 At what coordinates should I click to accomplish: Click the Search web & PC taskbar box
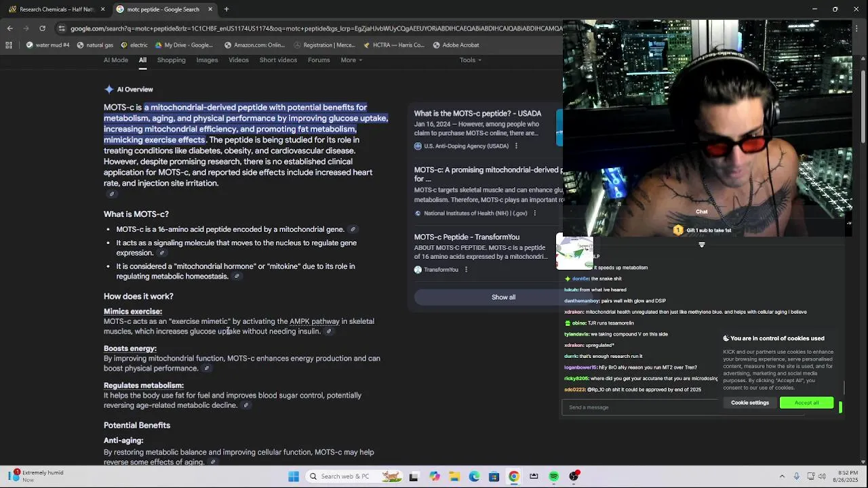tap(353, 476)
